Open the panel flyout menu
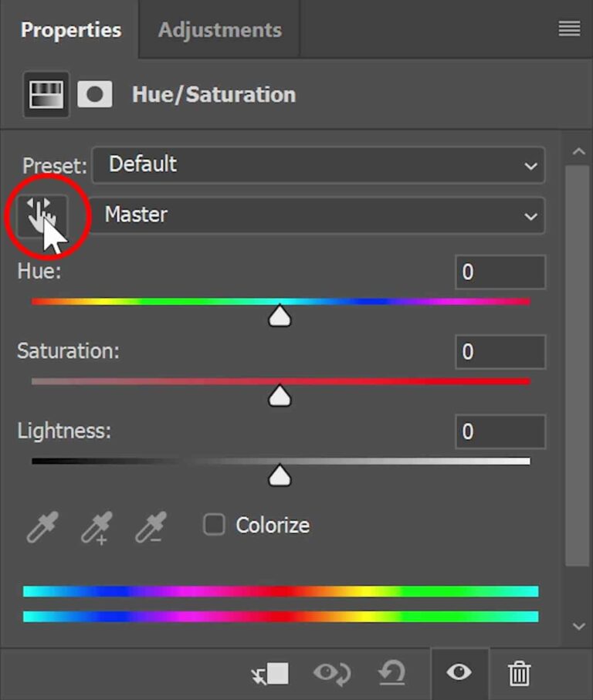Screen dimensions: 593x700 (x=569, y=29)
